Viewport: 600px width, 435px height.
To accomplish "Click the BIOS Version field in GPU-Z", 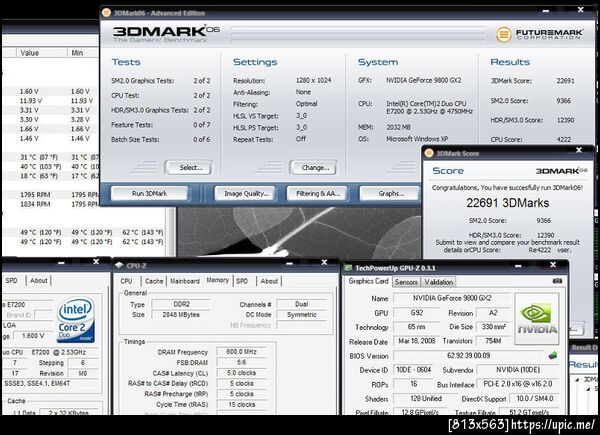I will coord(468,355).
